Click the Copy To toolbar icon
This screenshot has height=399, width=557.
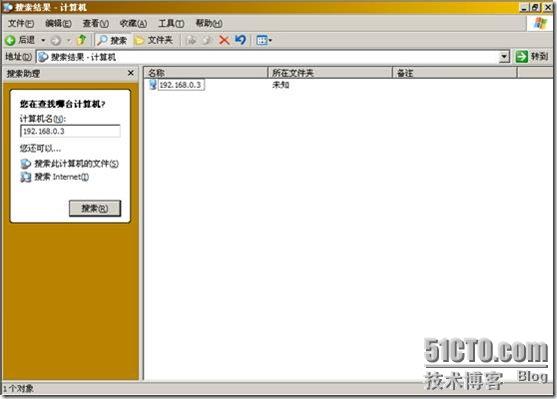(x=207, y=40)
